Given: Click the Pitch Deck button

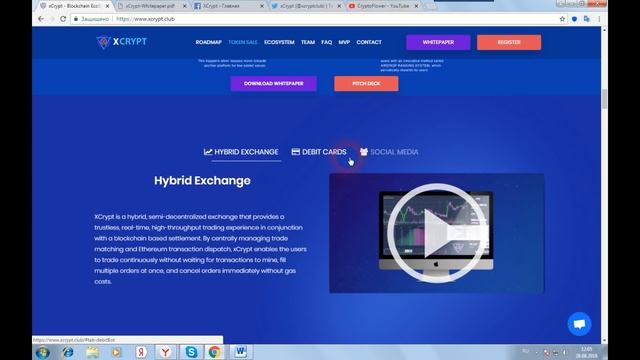Looking at the screenshot, I should (366, 83).
